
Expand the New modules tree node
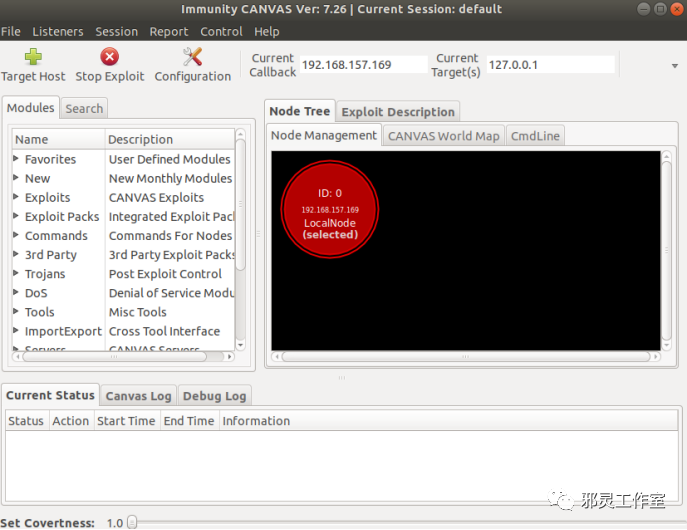(x=16, y=178)
